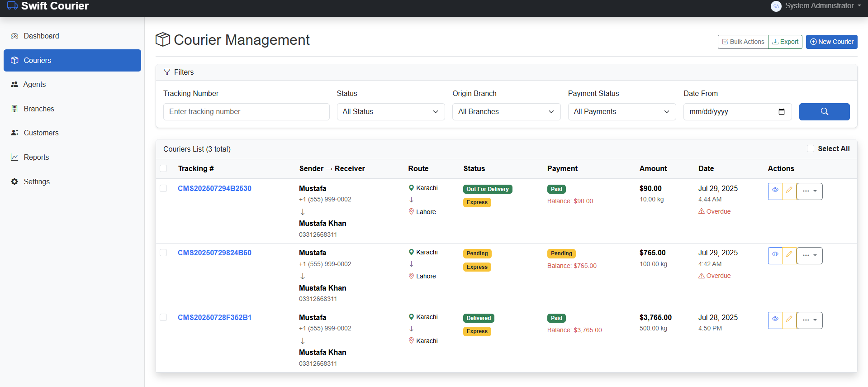Click the magnifier search button in Filters
The width and height of the screenshot is (868, 387).
[824, 112]
